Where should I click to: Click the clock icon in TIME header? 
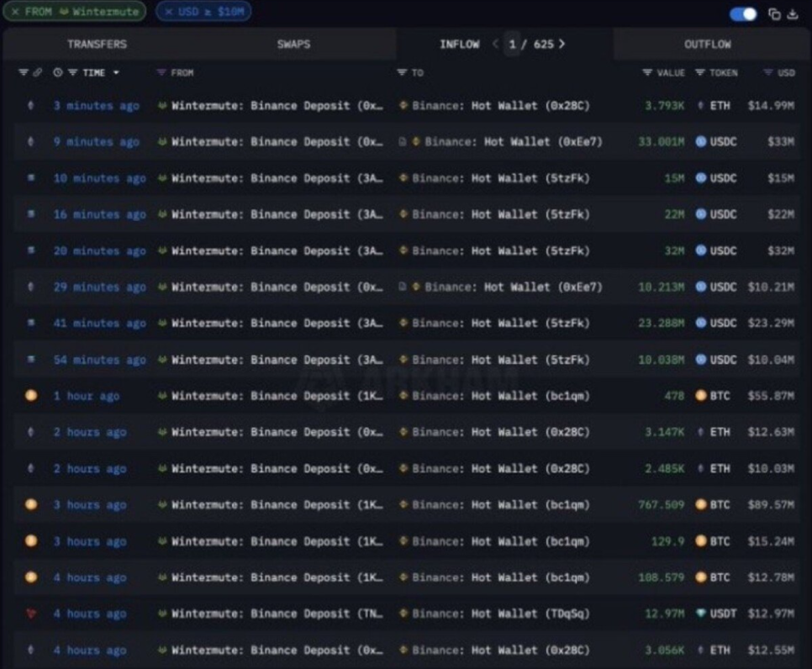point(58,72)
